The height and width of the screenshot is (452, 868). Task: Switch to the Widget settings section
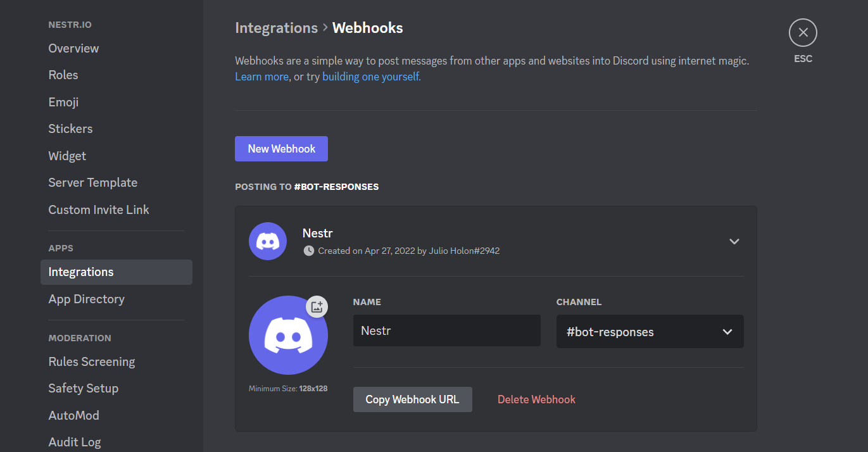(67, 156)
